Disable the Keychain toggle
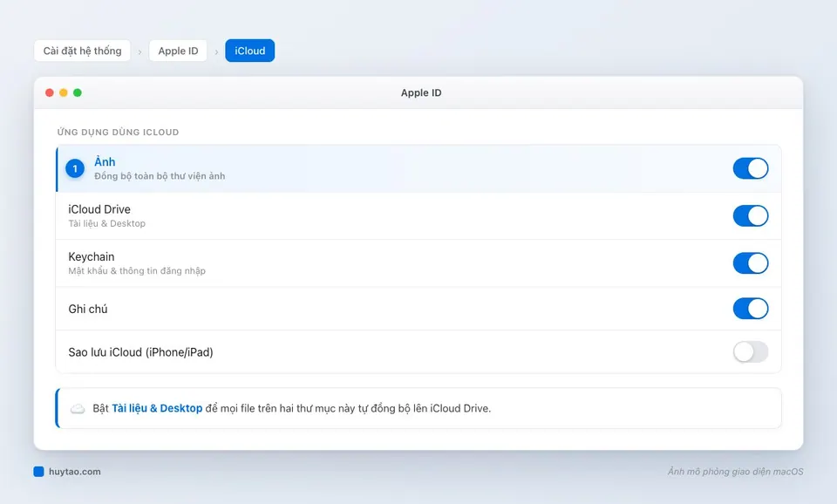Screen dimensions: 837x504 click(750, 263)
